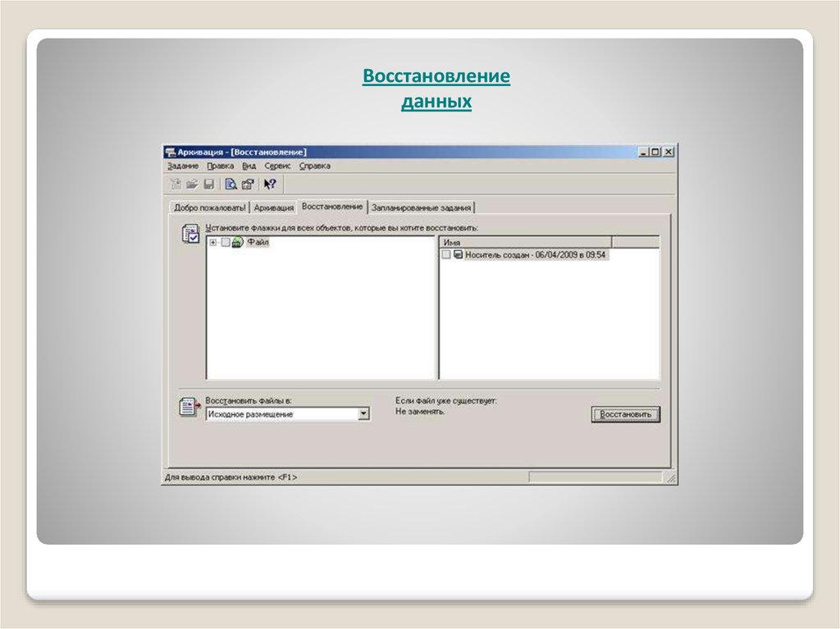Open the Справка menu
840x629 pixels.
(x=314, y=166)
